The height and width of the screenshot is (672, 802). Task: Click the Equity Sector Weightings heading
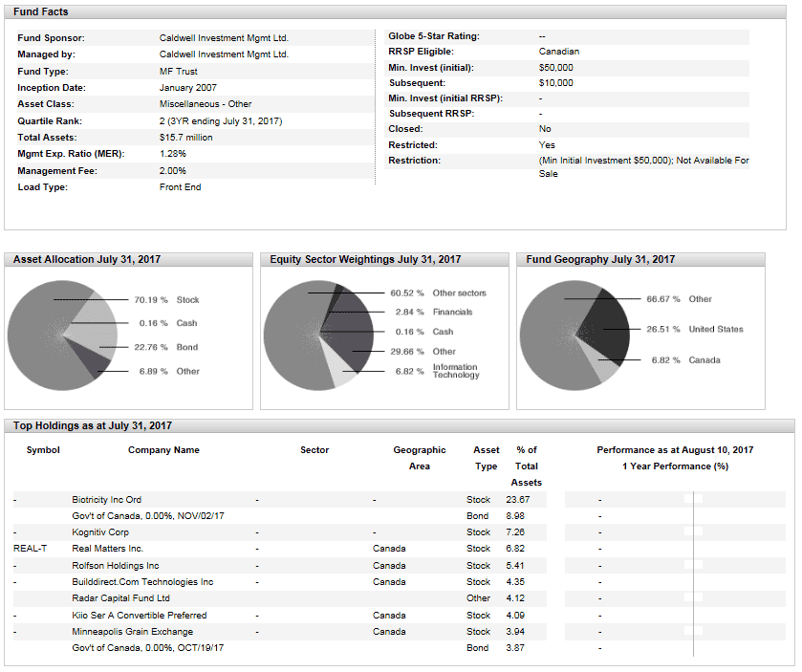pyautogui.click(x=365, y=259)
